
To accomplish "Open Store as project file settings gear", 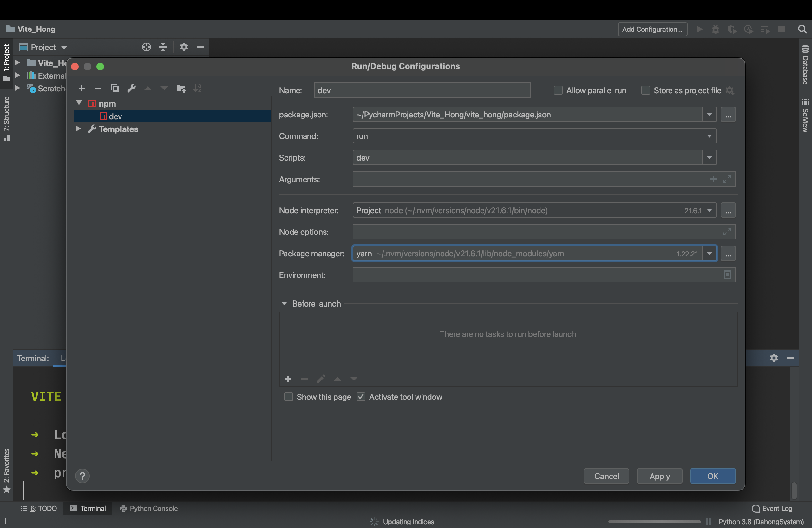I will [730, 90].
